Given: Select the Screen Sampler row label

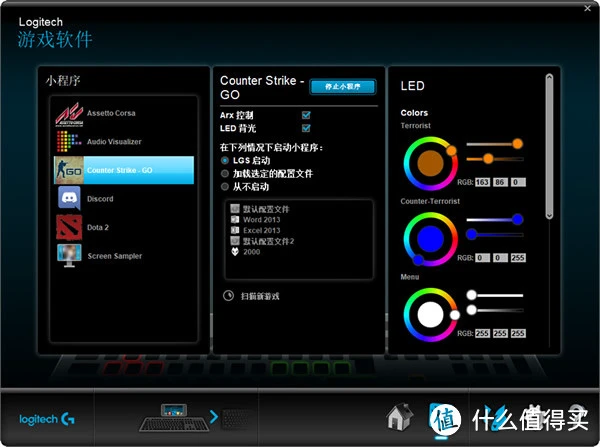Looking at the screenshot, I should pos(114,256).
